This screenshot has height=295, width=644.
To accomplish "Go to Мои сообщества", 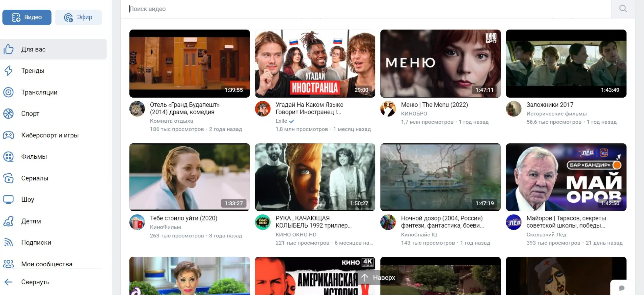I will [x=47, y=264].
